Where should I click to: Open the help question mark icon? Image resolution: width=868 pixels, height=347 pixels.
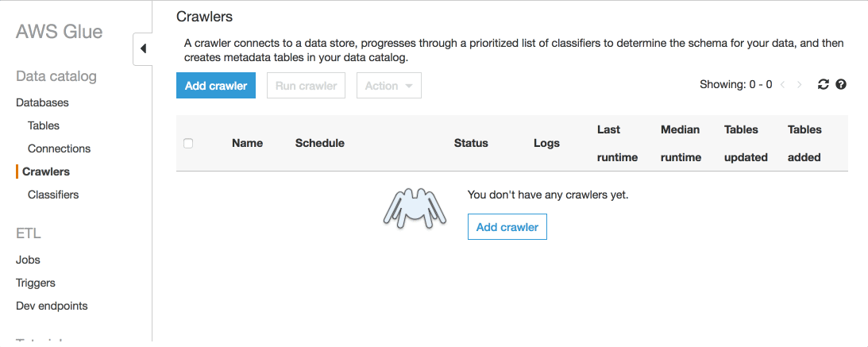point(841,84)
